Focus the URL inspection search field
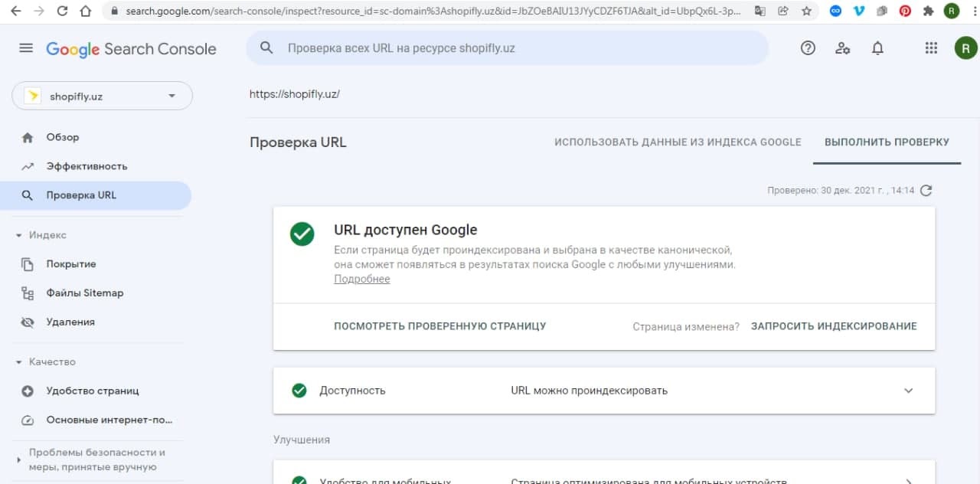This screenshot has height=484, width=980. coord(505,48)
